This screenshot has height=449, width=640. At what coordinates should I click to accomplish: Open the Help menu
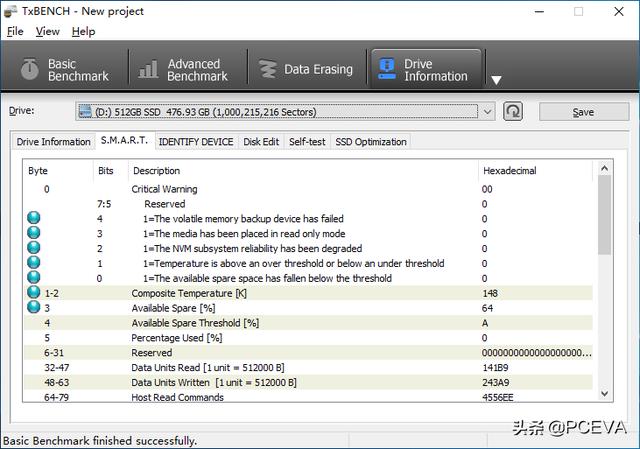pyautogui.click(x=83, y=31)
